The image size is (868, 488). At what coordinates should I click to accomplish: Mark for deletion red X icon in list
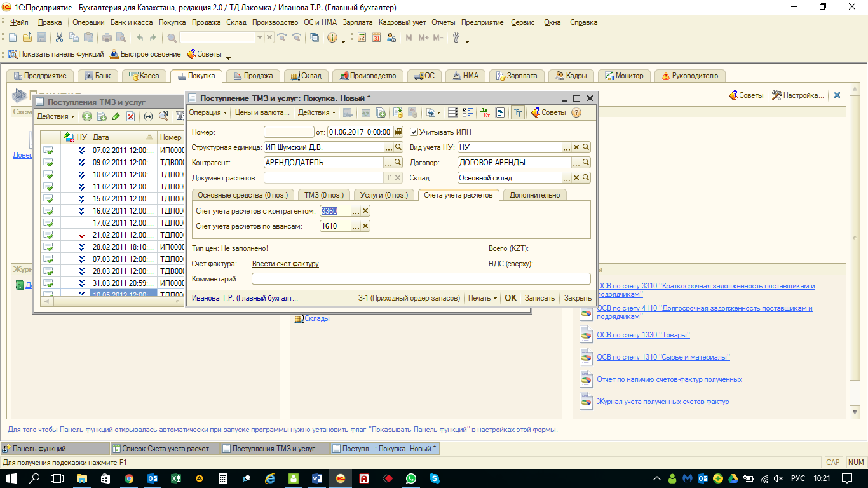tap(130, 116)
